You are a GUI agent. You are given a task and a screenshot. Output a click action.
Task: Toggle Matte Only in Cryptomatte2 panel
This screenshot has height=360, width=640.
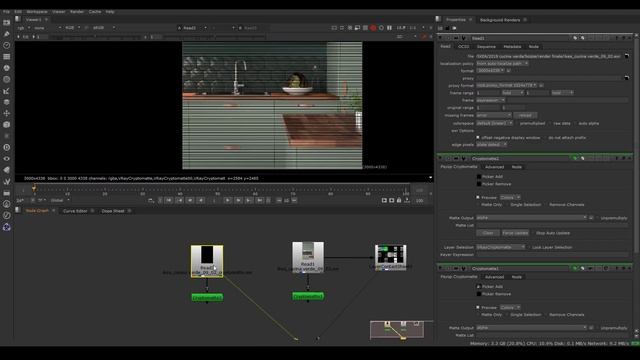click(478, 204)
